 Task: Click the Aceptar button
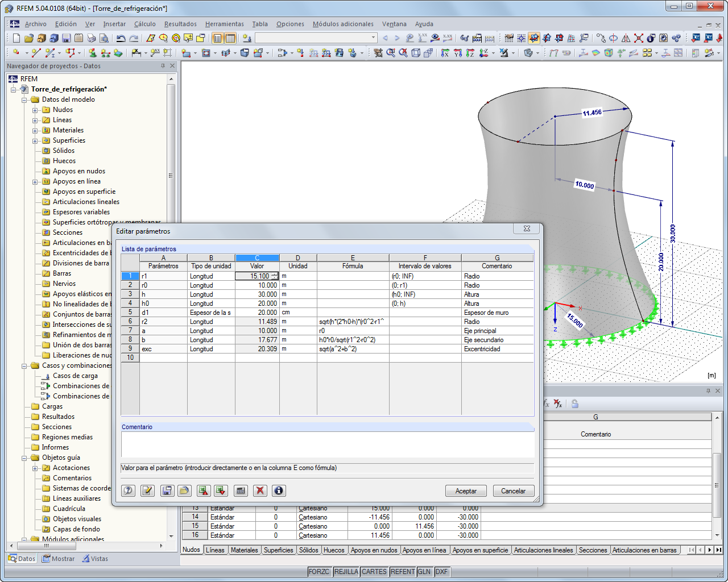pos(466,491)
